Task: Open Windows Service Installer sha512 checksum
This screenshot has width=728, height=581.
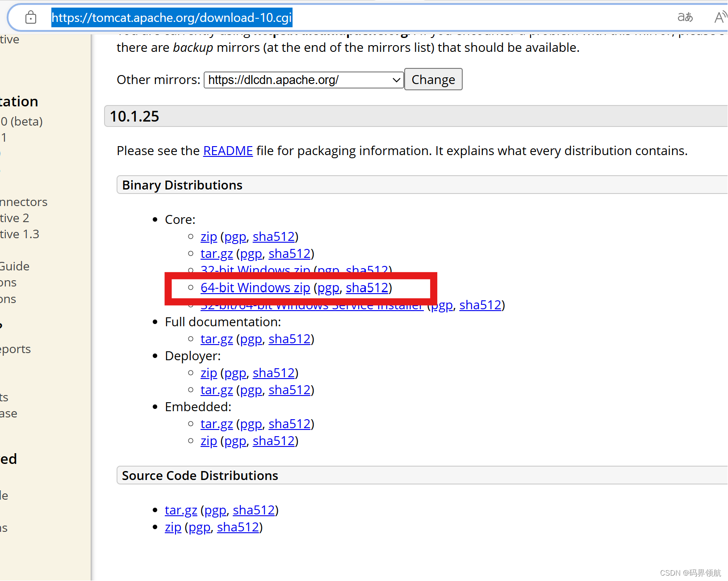Action: (481, 304)
